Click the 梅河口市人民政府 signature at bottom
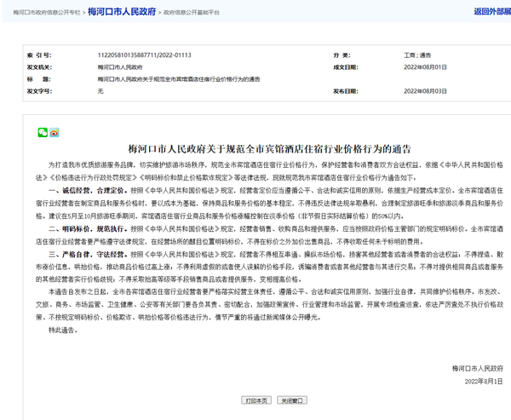Screen dimensions: 511x420 click(477, 368)
